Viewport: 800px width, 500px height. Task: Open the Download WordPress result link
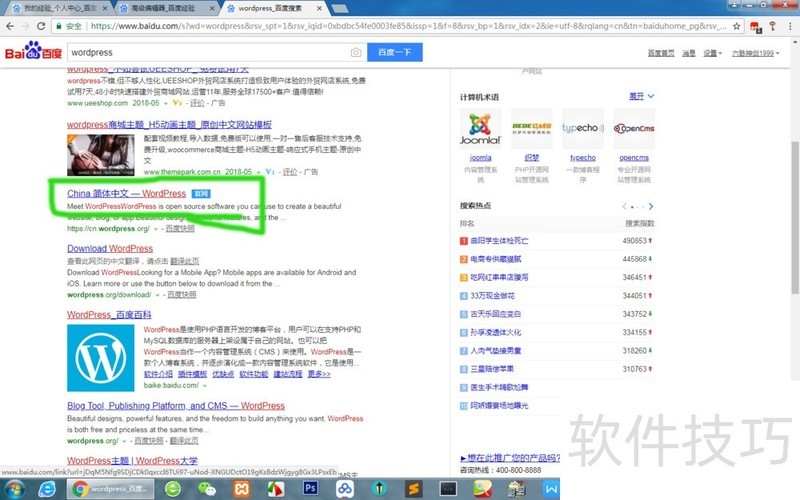pyautogui.click(x=110, y=249)
